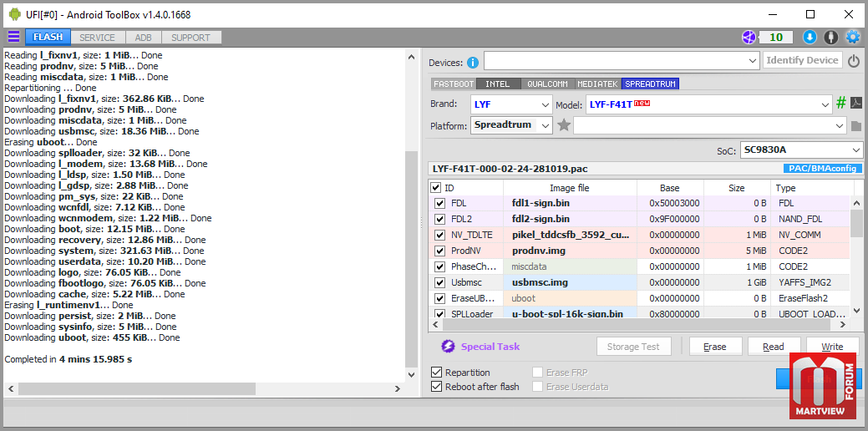The width and height of the screenshot is (868, 431).
Task: Click the green hash icon next to Model
Action: click(841, 103)
